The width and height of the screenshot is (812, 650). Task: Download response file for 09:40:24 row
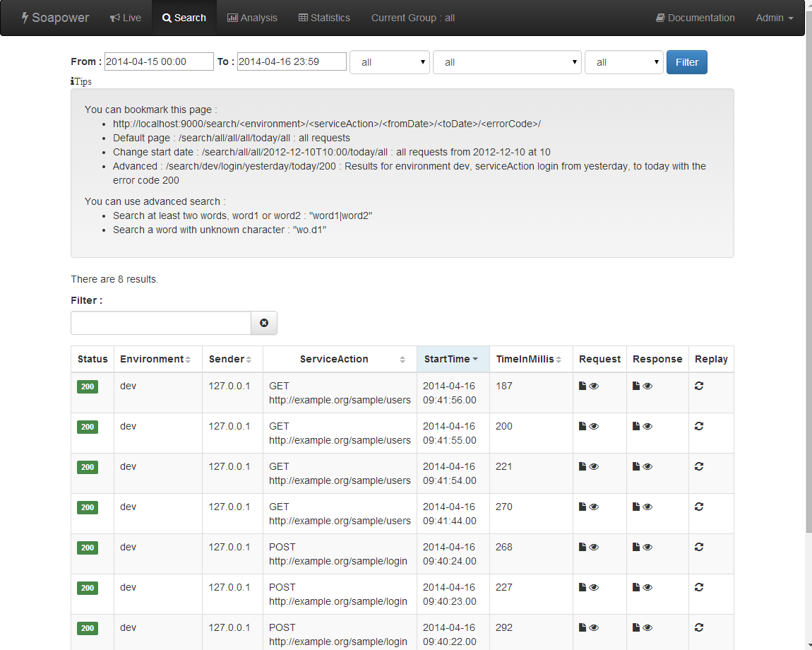coord(636,547)
